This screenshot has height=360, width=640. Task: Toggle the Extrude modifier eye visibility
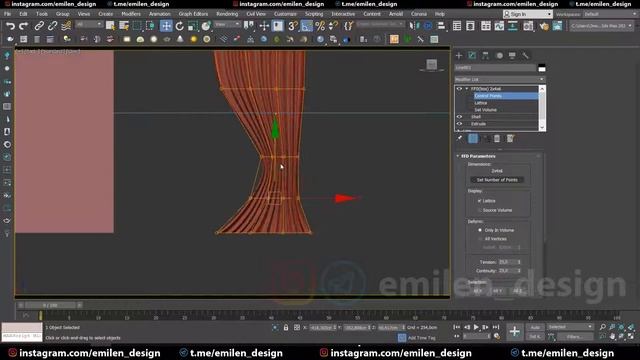[x=459, y=124]
